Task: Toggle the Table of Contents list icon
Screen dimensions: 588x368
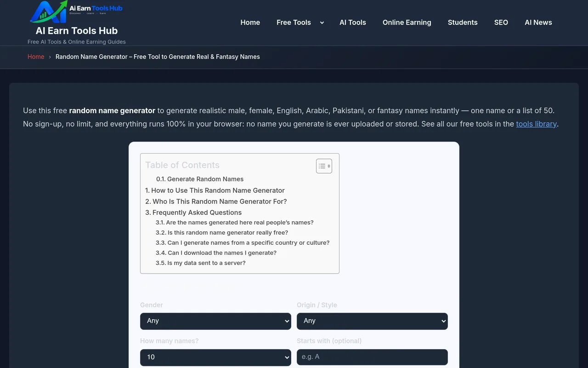Action: 324,166
